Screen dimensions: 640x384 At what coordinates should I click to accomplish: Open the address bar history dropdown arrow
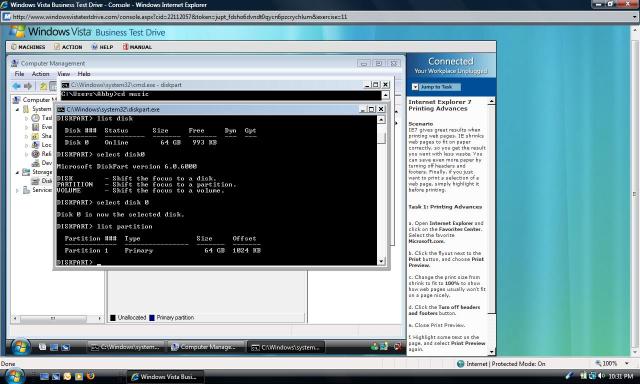[634, 17]
